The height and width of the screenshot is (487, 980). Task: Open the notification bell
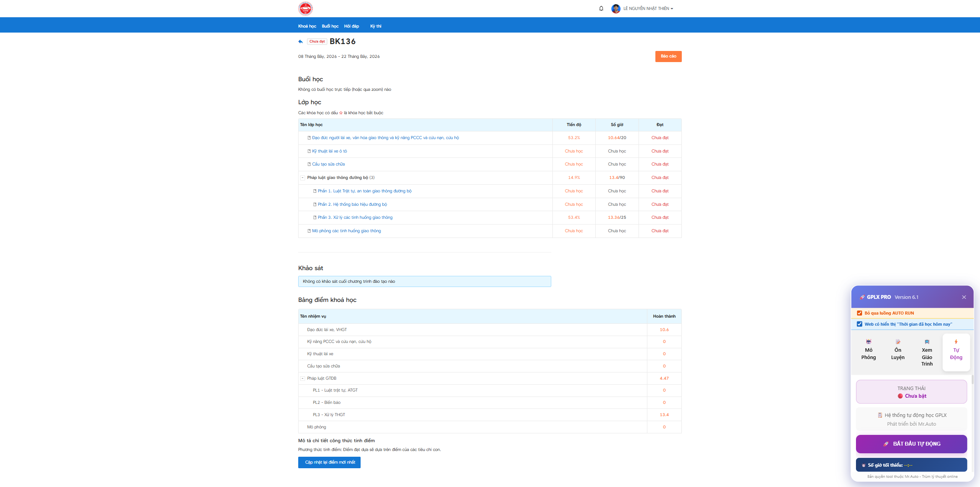click(x=601, y=8)
